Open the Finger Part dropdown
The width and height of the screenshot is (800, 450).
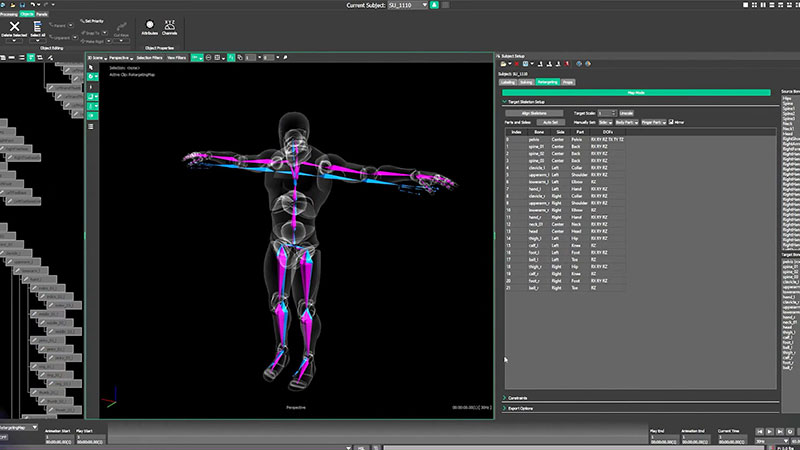click(654, 122)
